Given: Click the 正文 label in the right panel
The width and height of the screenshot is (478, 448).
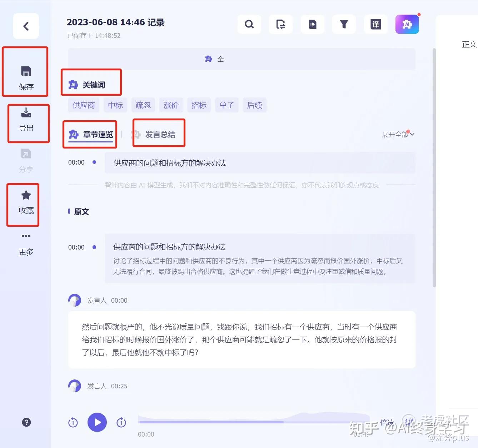Looking at the screenshot, I should click(x=469, y=44).
